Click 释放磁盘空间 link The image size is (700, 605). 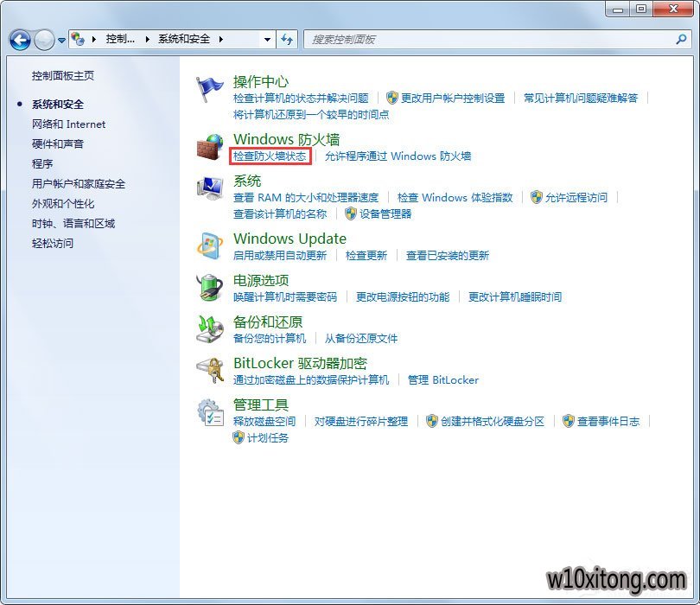[264, 421]
